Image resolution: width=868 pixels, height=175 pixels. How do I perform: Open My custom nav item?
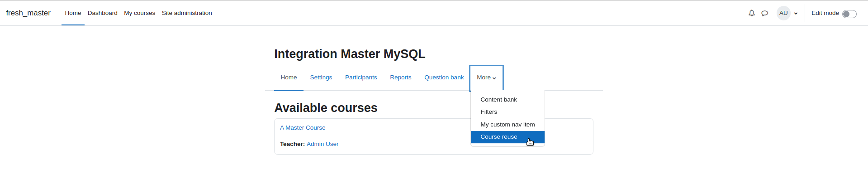click(x=508, y=125)
